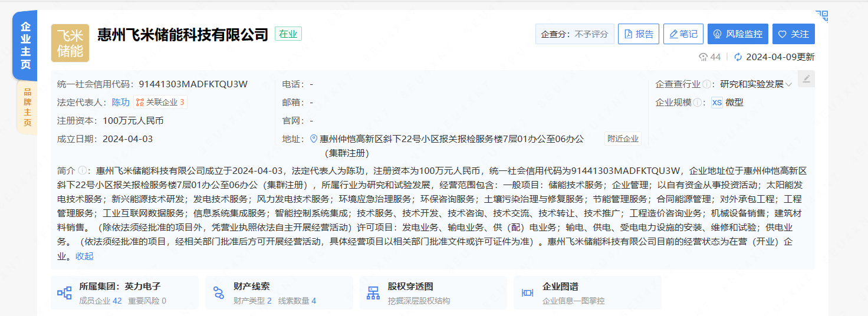Open the 股权穿透图 equity chart card

click(433, 293)
